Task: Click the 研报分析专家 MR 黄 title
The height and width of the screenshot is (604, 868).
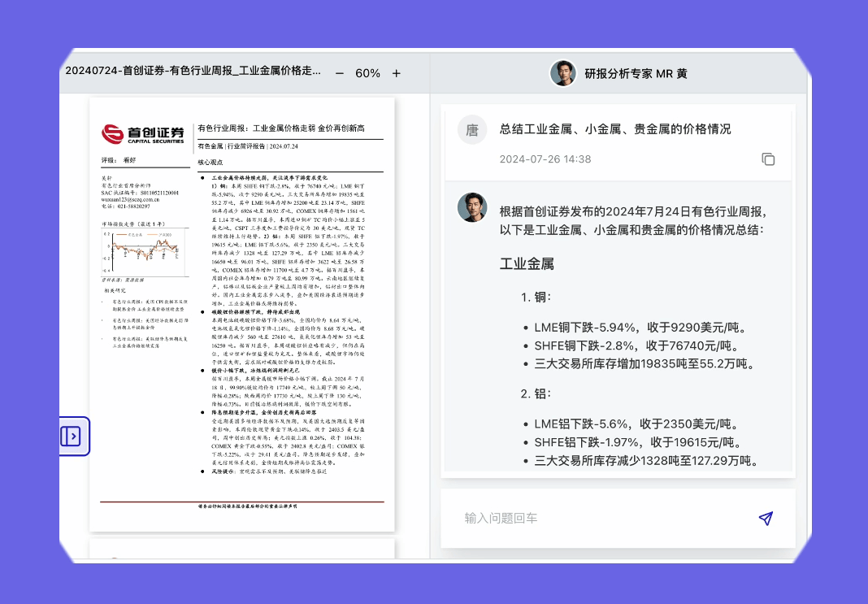Action: click(636, 74)
